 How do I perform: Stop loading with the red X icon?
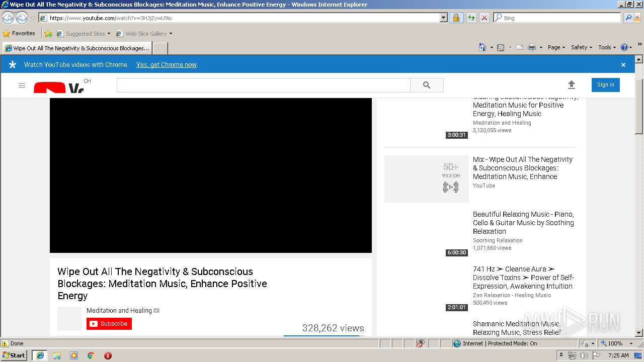pyautogui.click(x=484, y=18)
